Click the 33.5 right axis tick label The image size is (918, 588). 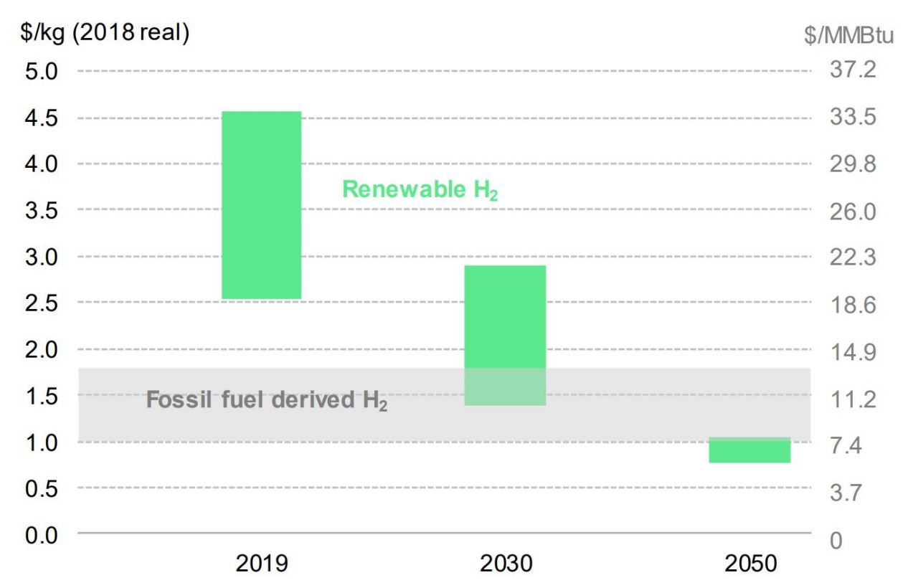[x=853, y=118]
